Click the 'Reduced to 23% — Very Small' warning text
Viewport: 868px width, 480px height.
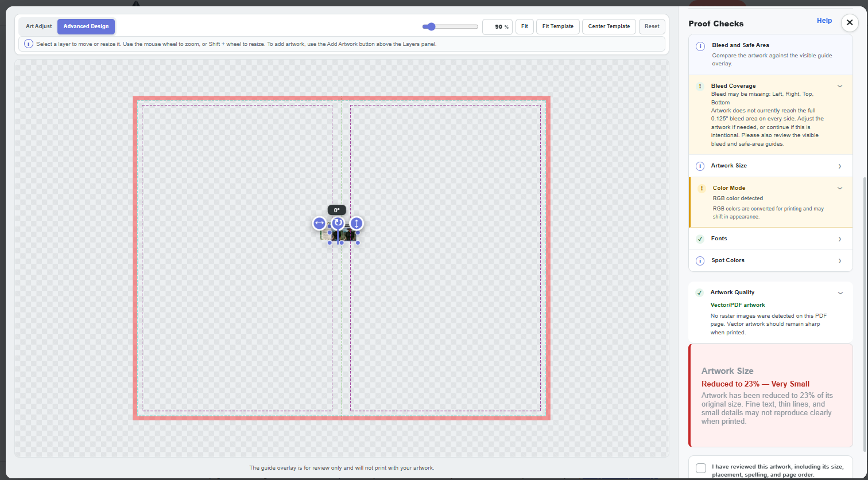tap(755, 384)
